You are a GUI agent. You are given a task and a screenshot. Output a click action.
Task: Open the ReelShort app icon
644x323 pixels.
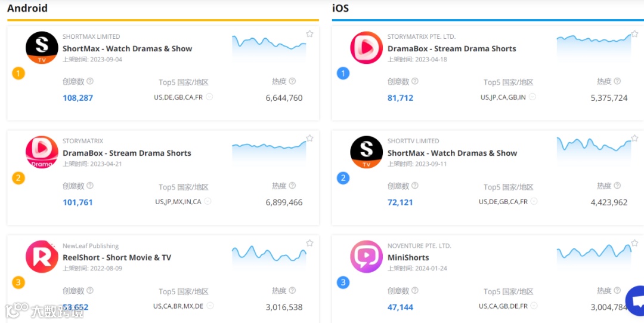pyautogui.click(x=42, y=256)
